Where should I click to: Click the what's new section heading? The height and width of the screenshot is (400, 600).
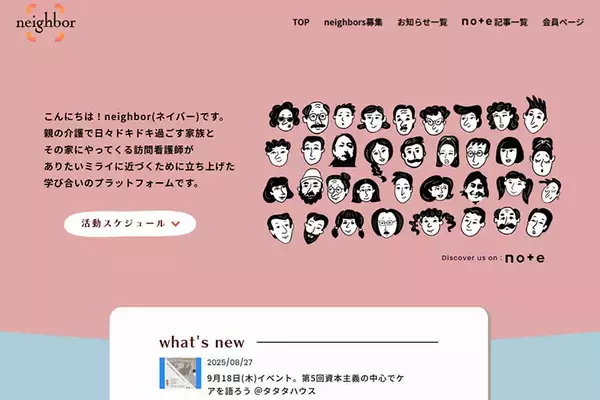(x=202, y=342)
